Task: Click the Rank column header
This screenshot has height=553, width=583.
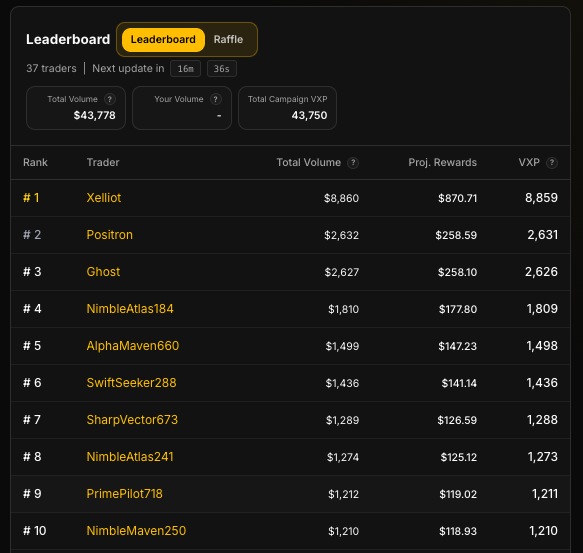Action: click(x=35, y=163)
